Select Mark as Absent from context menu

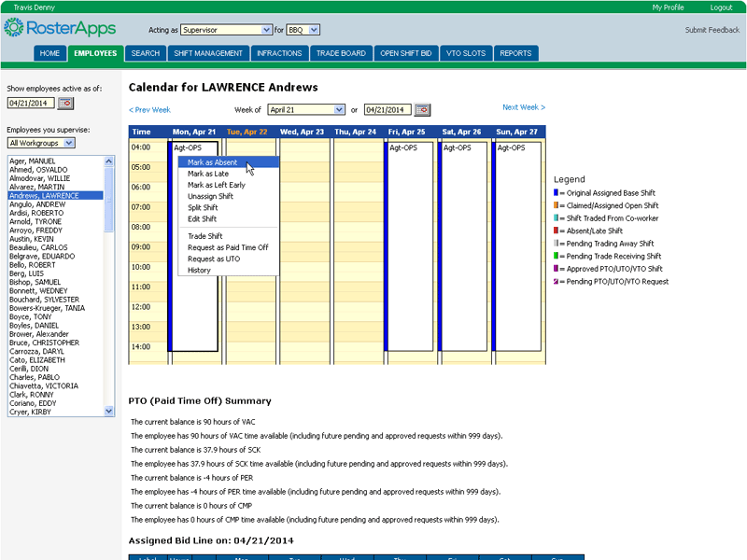click(212, 162)
